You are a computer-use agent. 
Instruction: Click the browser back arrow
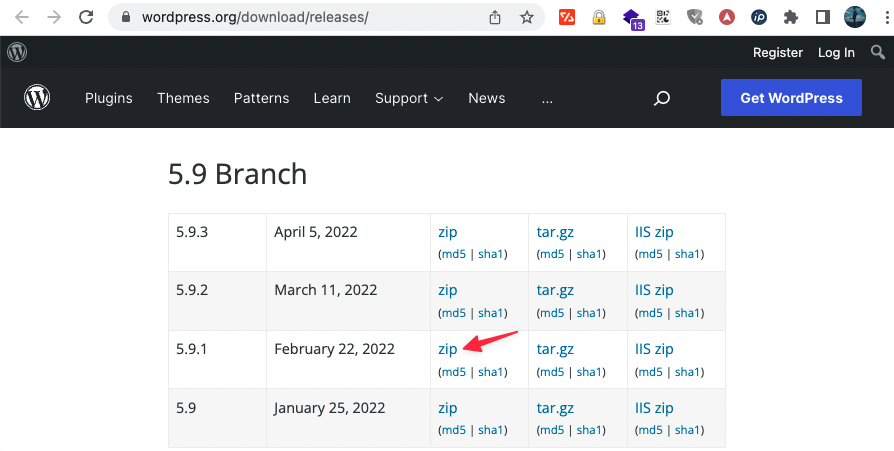pyautogui.click(x=22, y=17)
